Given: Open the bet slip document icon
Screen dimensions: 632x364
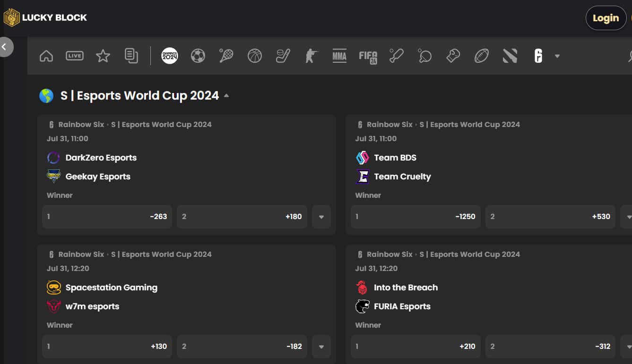Looking at the screenshot, I should click(x=131, y=56).
